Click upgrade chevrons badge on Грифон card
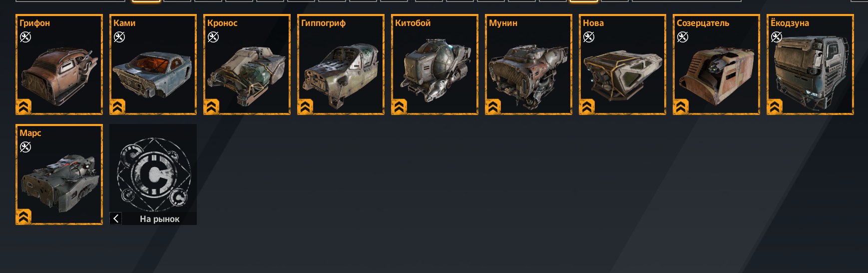The width and height of the screenshot is (868, 273). click(x=23, y=106)
